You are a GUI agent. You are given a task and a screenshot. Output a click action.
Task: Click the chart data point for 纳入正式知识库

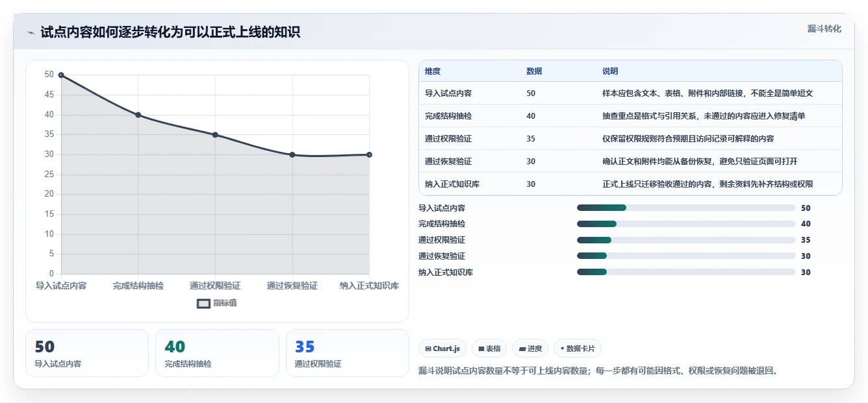click(369, 154)
